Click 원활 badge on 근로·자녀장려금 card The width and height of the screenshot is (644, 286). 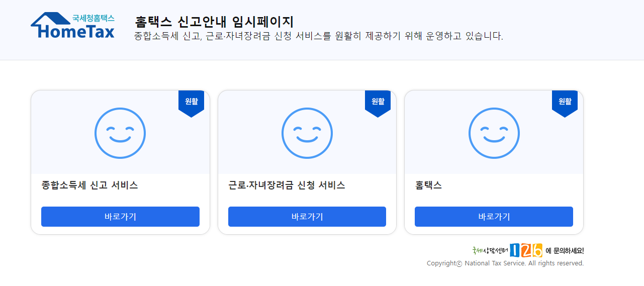point(378,104)
